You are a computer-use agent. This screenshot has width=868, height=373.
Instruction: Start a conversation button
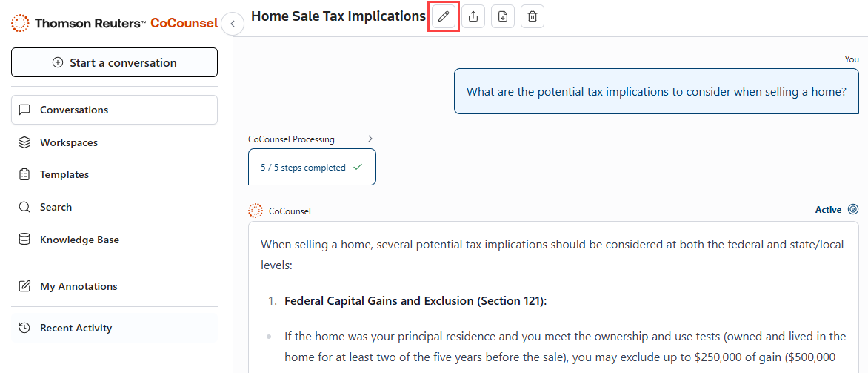pos(114,62)
